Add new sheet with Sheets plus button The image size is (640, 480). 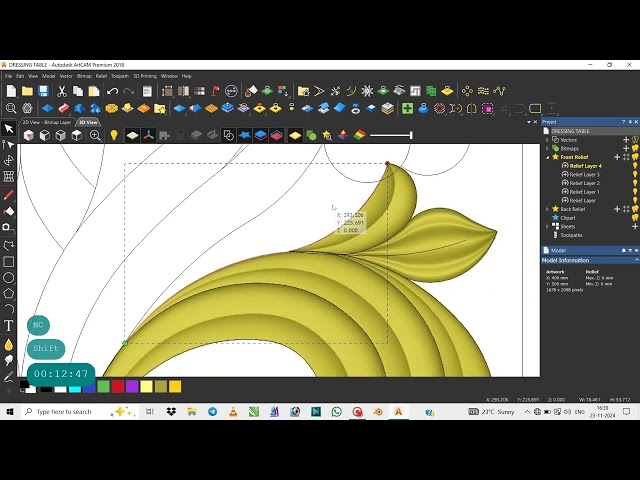coord(635,226)
